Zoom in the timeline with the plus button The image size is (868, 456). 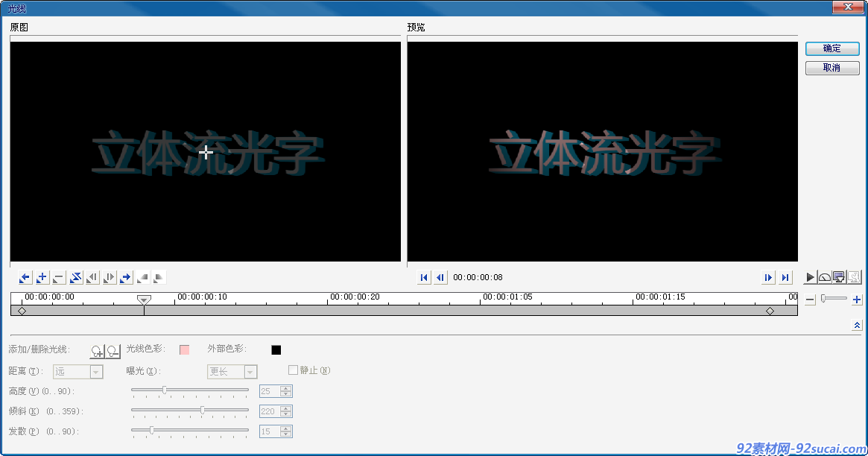click(x=856, y=300)
